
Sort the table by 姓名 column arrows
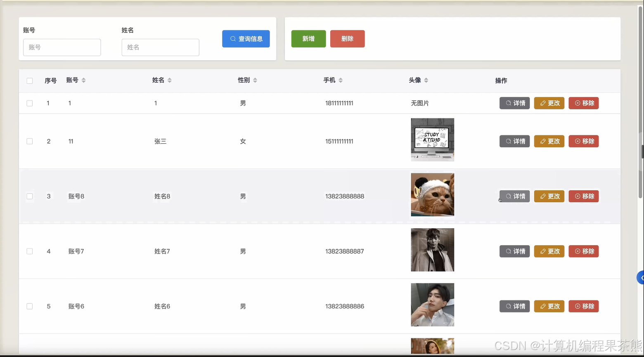point(169,80)
